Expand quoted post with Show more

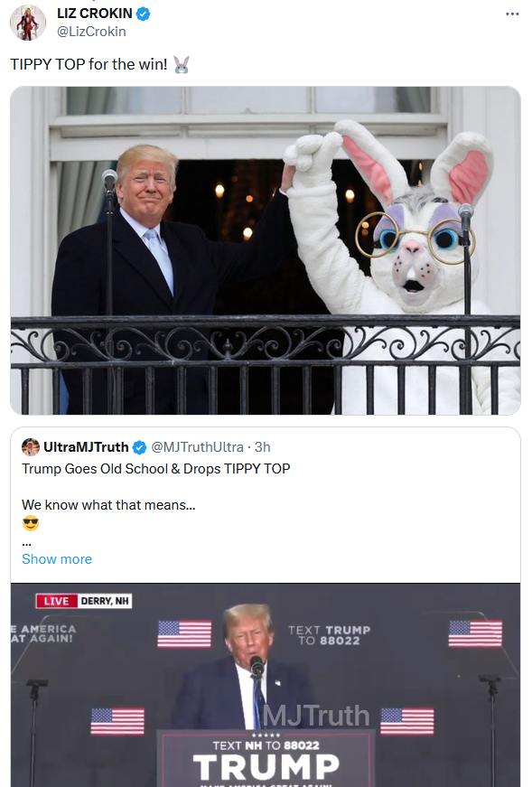point(57,559)
